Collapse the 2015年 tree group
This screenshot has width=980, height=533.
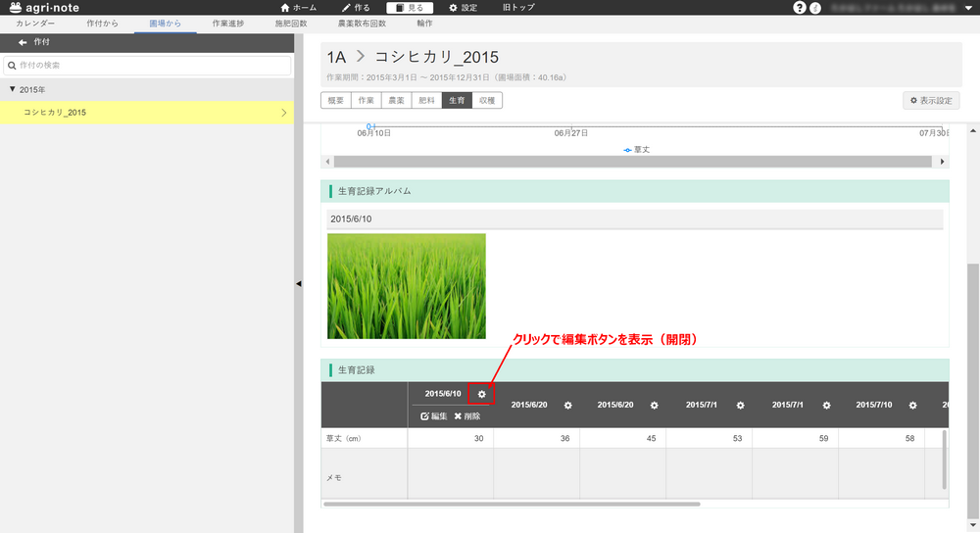click(x=12, y=89)
